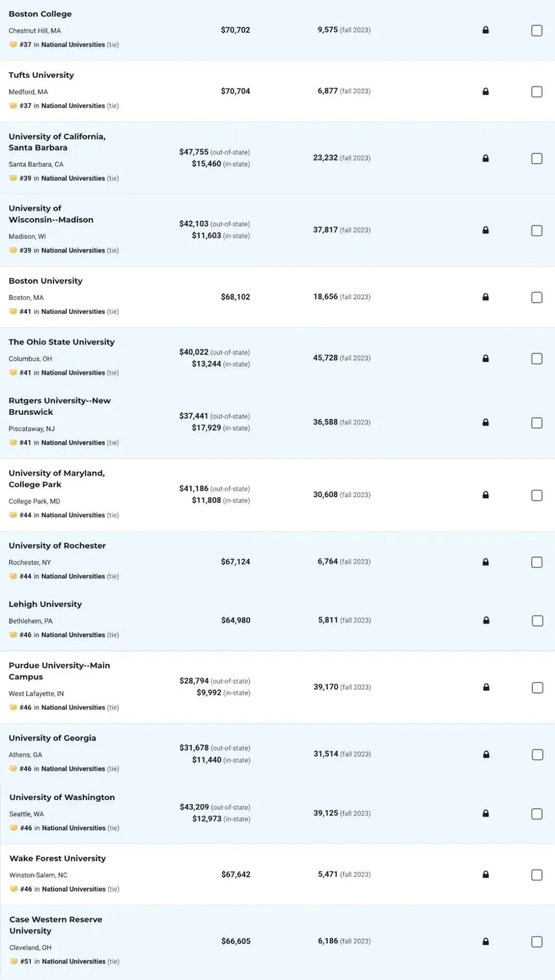Check the box for University of Georgia
Screen dimensions: 555x980
click(537, 754)
